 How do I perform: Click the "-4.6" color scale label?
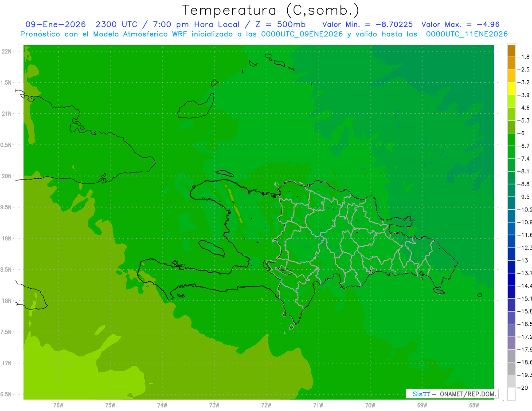pos(524,108)
